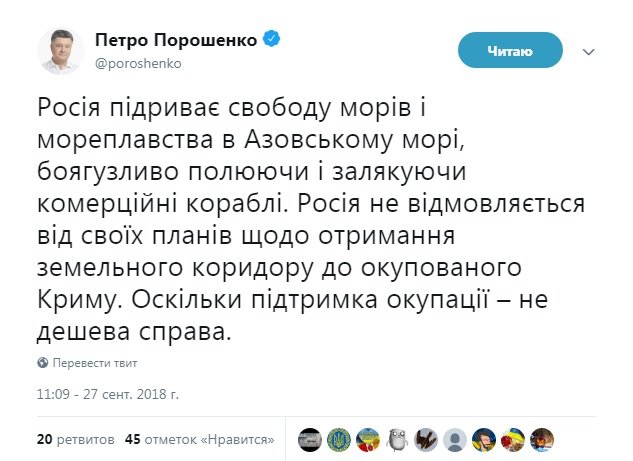
Task: Expand the tweet options chevron
Action: pos(589,51)
